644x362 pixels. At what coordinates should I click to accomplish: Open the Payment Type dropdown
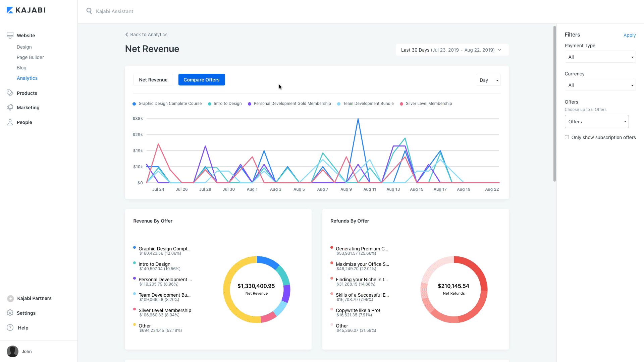point(600,57)
